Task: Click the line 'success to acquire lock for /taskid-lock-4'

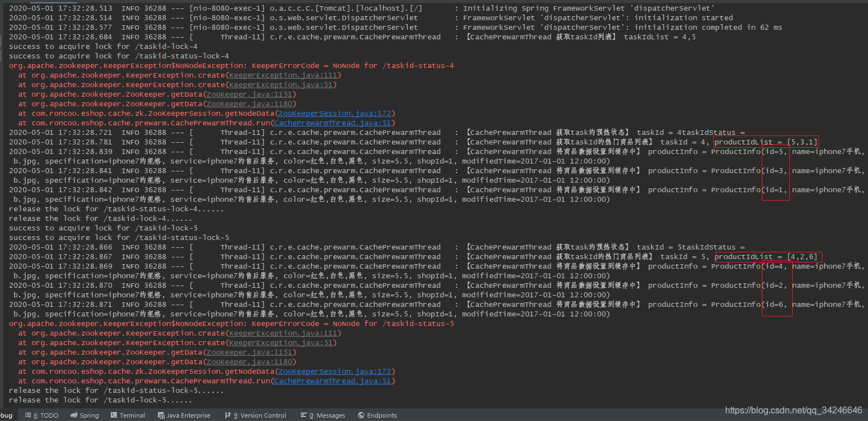Action: (103, 47)
